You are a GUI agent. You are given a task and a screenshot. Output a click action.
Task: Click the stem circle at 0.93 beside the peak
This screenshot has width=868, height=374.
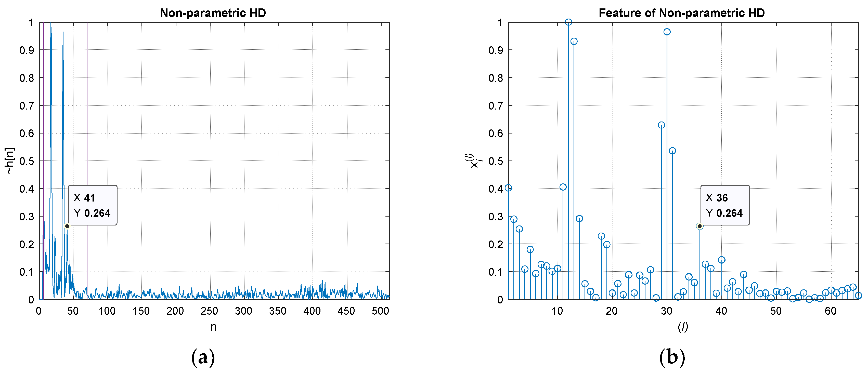coord(574,42)
